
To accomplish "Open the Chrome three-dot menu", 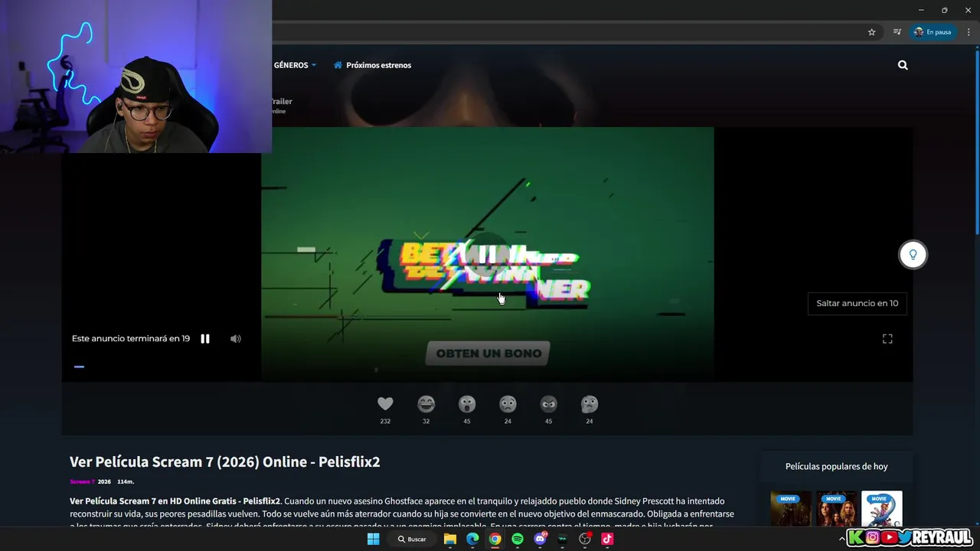I will pyautogui.click(x=969, y=32).
